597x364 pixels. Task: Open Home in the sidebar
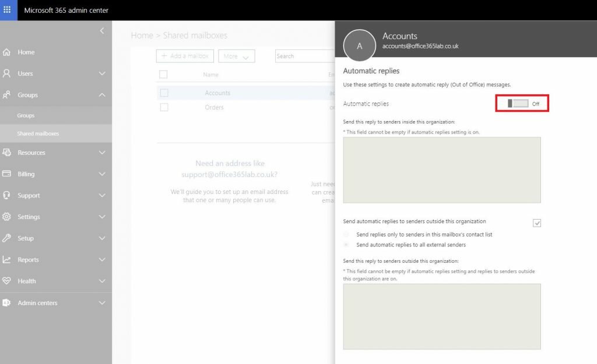click(26, 52)
